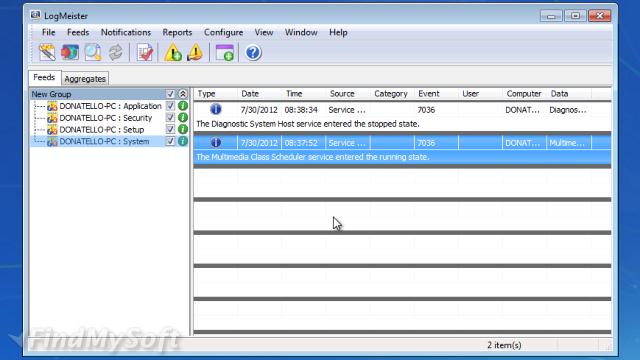Click the blue question mark help icon

click(x=253, y=53)
